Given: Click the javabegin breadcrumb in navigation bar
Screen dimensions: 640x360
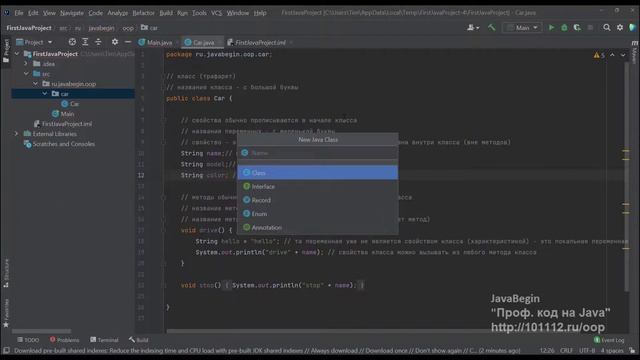Looking at the screenshot, I should click(x=101, y=28).
